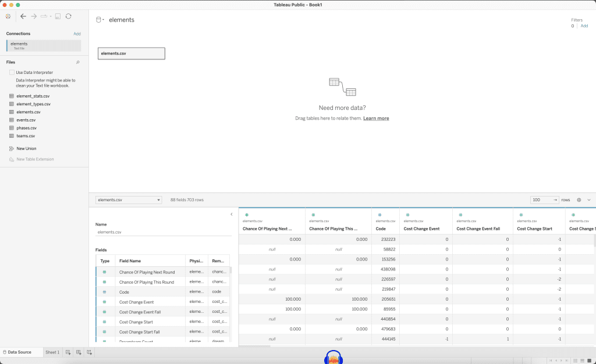
Task: Open the elements.csv table dropdown
Action: coord(129,200)
